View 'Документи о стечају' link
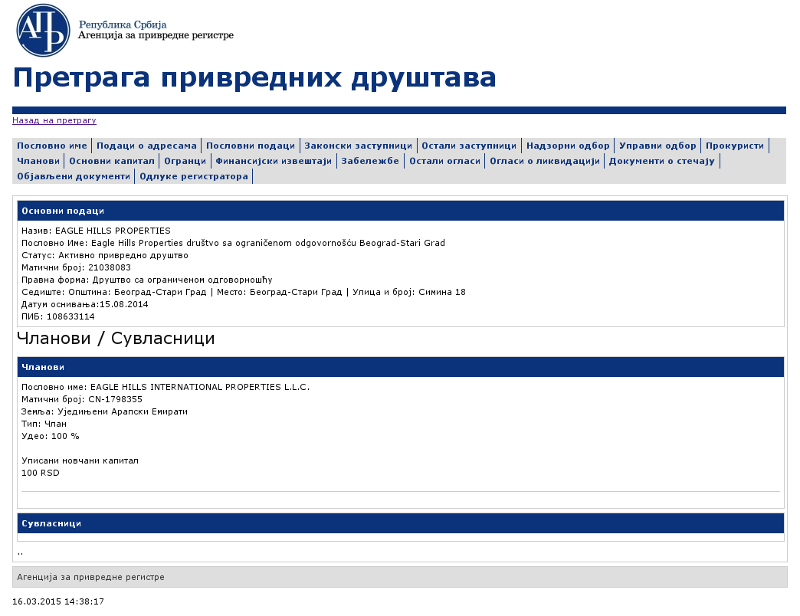800x616 pixels. pos(662,161)
